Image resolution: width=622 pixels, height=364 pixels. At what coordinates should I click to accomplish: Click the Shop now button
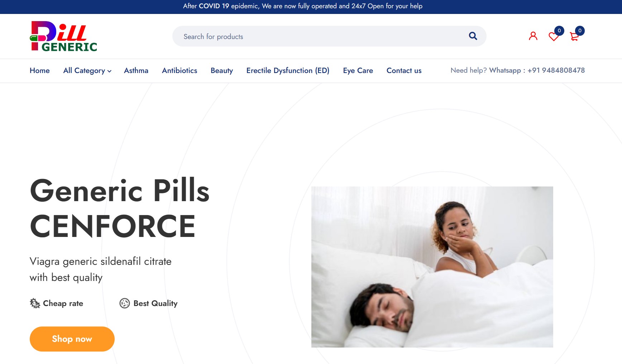pos(72,339)
